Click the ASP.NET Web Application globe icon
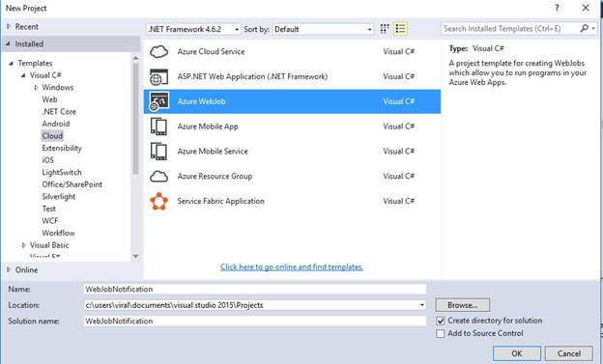 click(x=158, y=77)
